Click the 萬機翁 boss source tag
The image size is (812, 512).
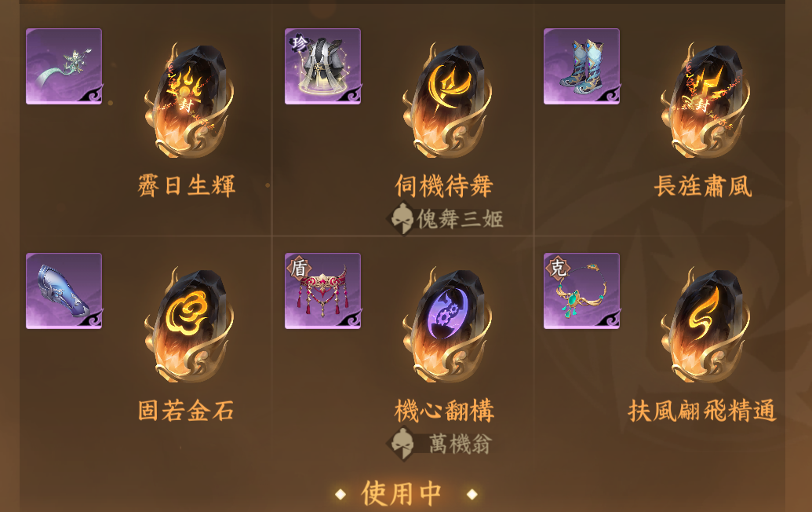pyautogui.click(x=440, y=444)
